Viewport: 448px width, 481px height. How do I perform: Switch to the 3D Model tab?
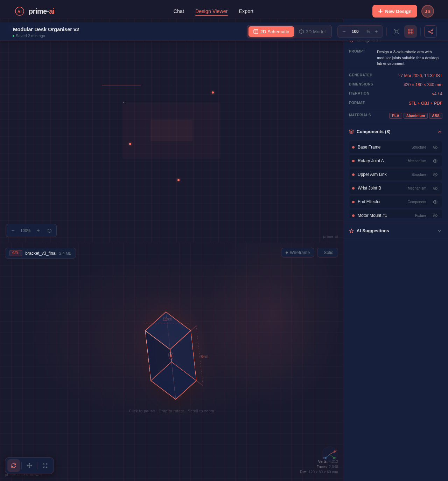tap(312, 32)
